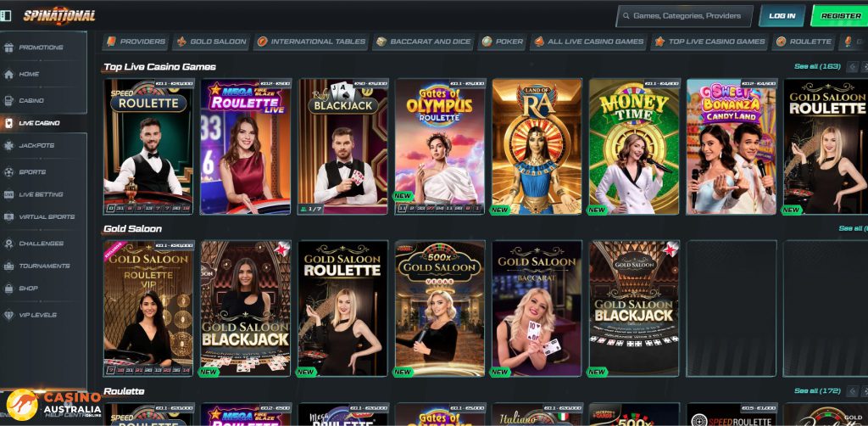Click the Challenges medal icon

click(8, 244)
